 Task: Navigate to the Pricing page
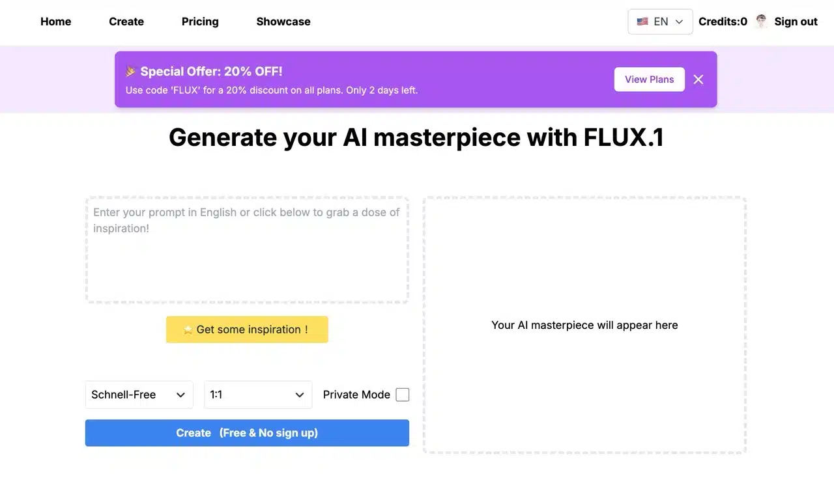click(x=200, y=21)
